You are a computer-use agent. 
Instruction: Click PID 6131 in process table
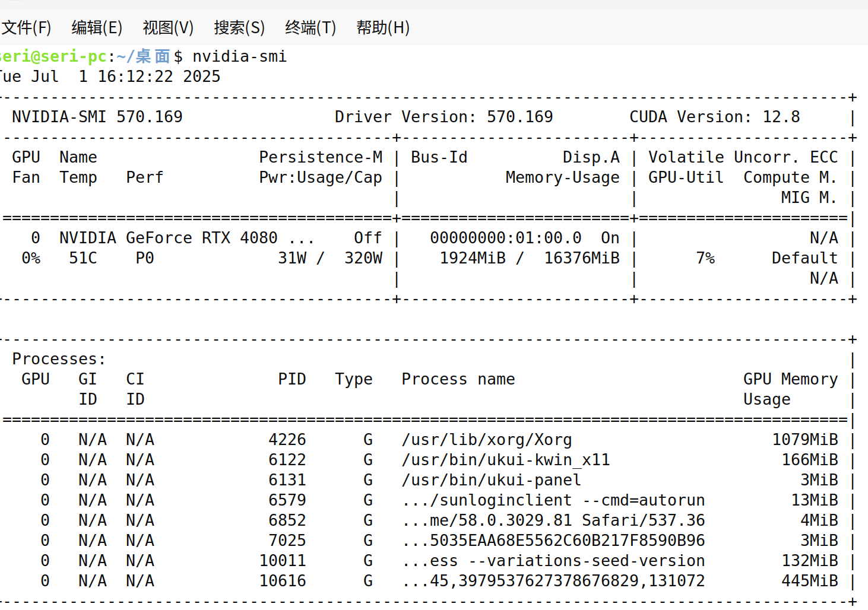[x=287, y=480]
